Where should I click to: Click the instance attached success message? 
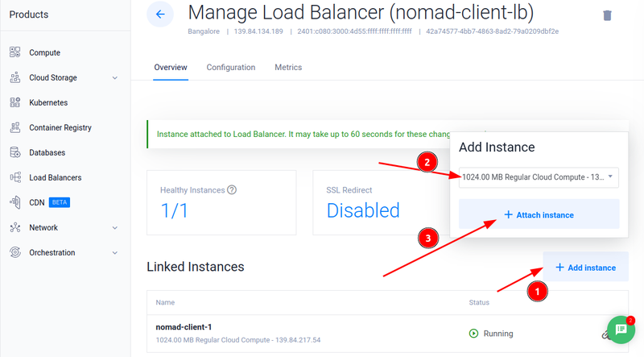point(303,134)
